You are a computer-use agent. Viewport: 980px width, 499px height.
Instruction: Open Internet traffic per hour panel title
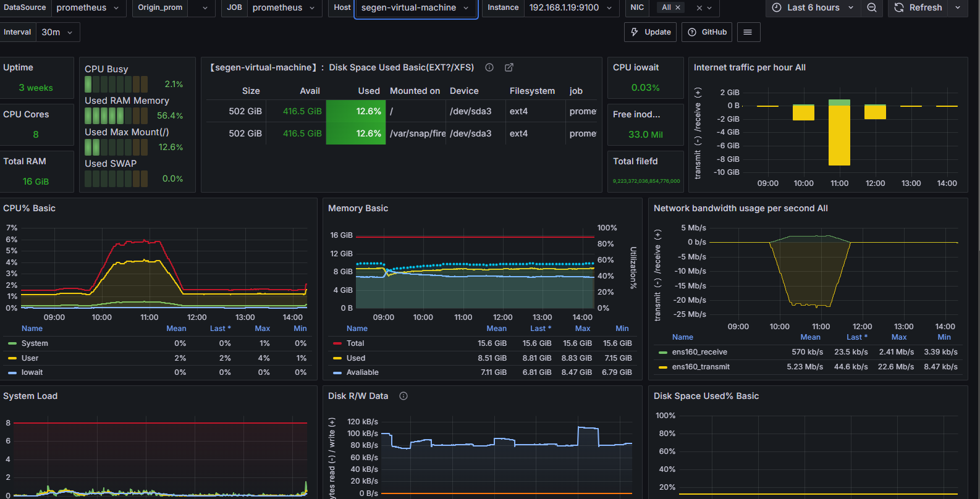750,67
